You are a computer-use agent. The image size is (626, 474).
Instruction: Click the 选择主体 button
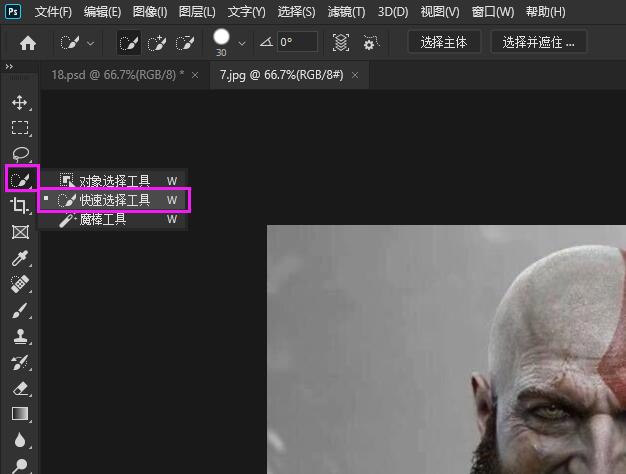click(x=444, y=42)
